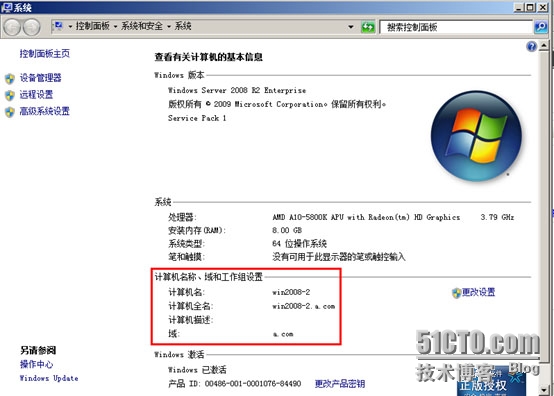
Task: Click the domain value a.com
Action: (283, 334)
